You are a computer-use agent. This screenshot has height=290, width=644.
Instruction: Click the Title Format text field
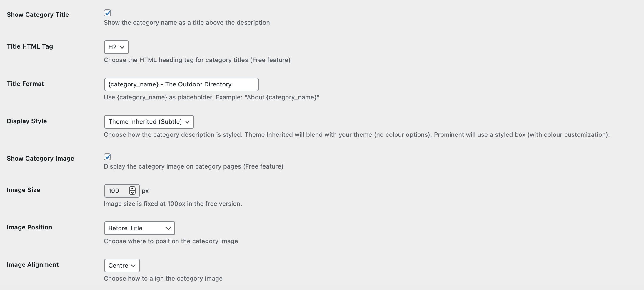click(x=181, y=84)
